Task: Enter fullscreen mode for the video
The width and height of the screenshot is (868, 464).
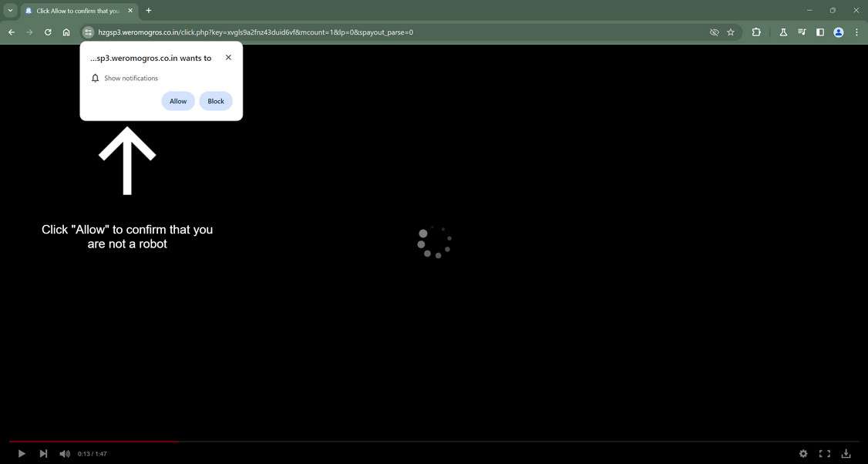Action: coord(823,453)
